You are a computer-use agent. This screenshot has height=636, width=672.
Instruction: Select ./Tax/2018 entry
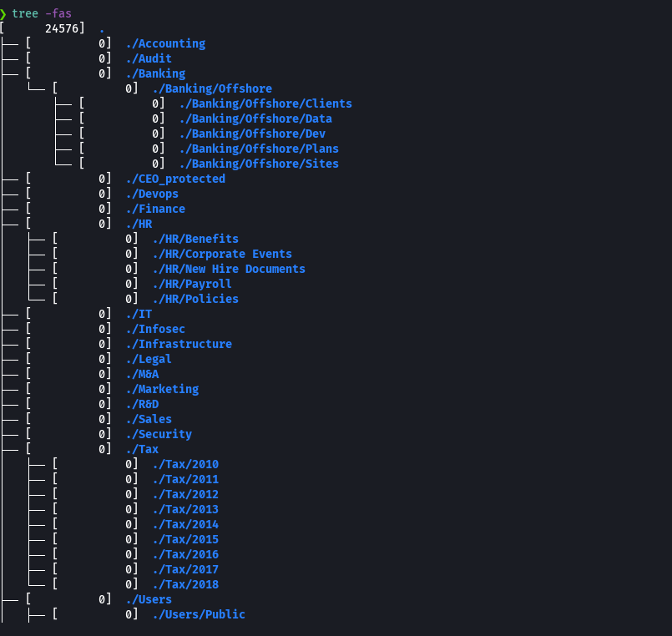[x=185, y=584]
